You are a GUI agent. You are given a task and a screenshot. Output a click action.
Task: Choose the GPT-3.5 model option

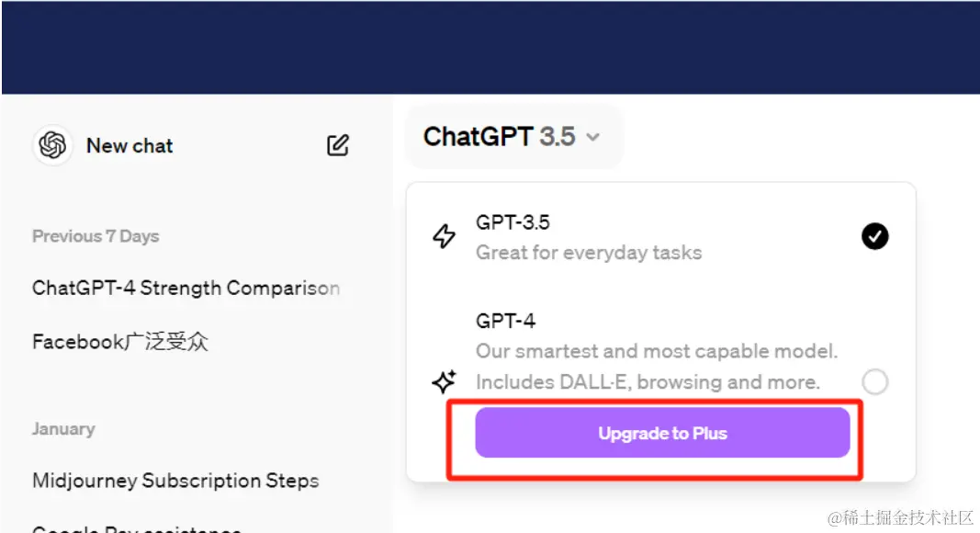click(513, 222)
